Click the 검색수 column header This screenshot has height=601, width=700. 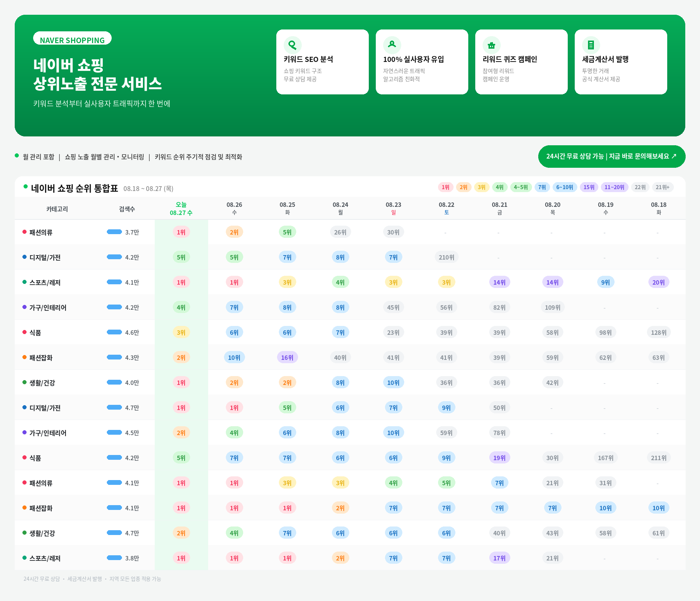(127, 209)
